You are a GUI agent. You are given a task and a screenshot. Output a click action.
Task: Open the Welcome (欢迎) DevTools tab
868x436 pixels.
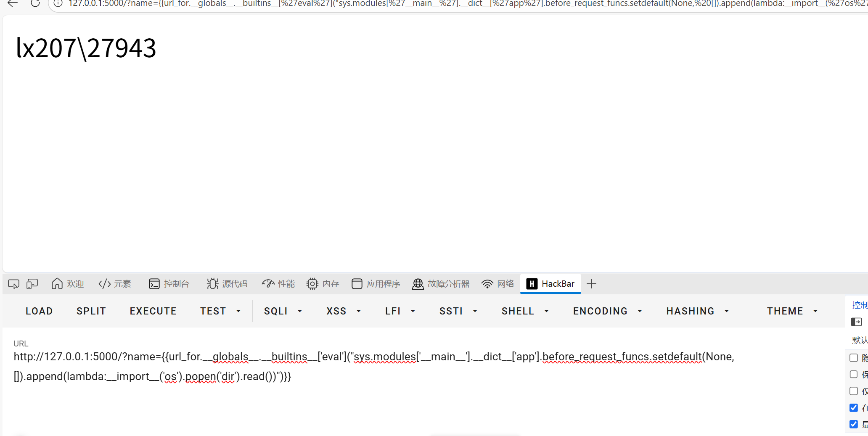click(x=68, y=284)
